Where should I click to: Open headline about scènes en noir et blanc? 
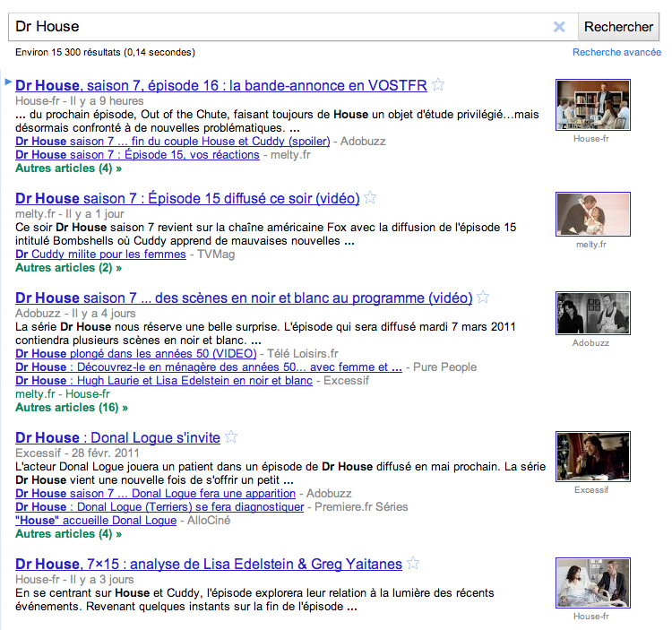pyautogui.click(x=244, y=298)
